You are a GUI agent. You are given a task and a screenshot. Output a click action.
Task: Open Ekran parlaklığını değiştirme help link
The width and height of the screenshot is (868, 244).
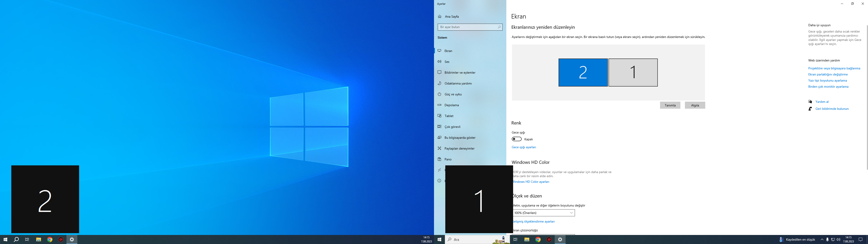[x=828, y=75]
